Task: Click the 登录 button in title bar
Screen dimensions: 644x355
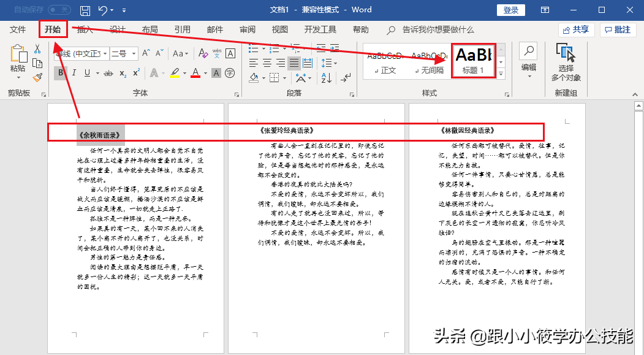Action: click(x=510, y=10)
